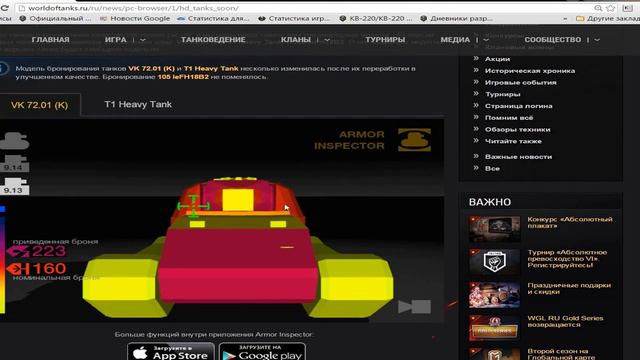Image resolution: width=640 pixels, height=360 pixels.
Task: Follow the VK 72.01 (K) text link
Action: 151,68
